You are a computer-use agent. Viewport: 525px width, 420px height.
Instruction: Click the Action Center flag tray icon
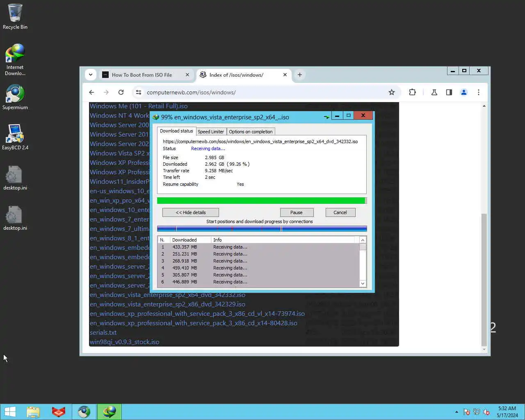467,412
